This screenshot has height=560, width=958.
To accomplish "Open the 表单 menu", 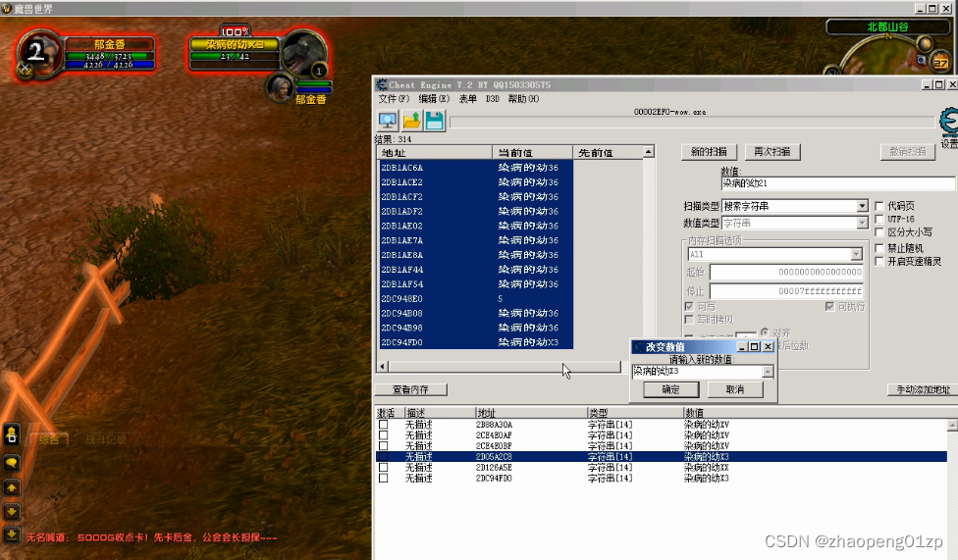I will click(x=467, y=99).
